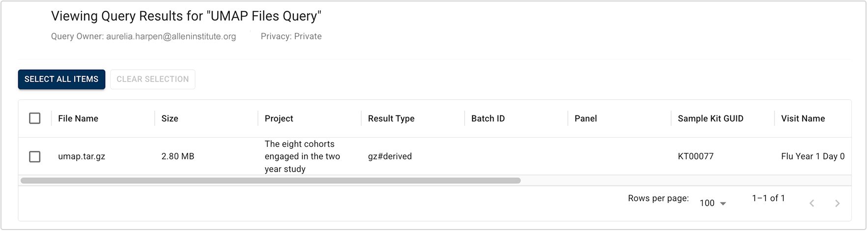This screenshot has width=868, height=231.
Task: Go to next page arrow
Action: point(837,203)
